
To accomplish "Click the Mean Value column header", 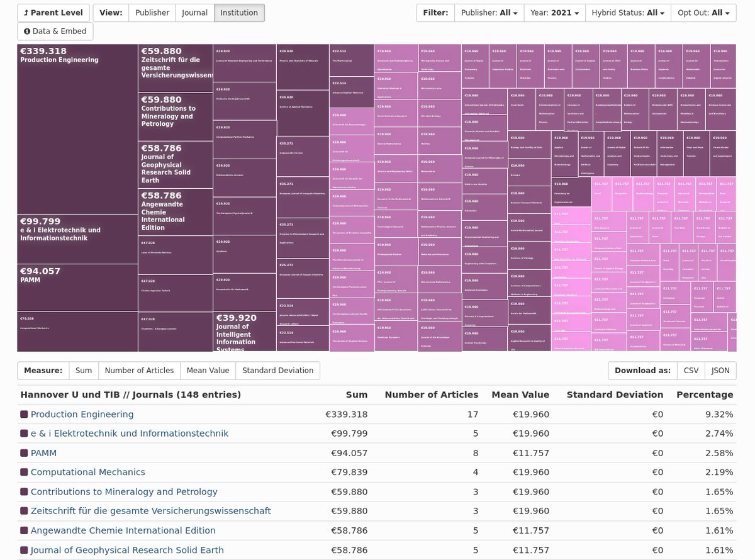I will (x=520, y=395).
